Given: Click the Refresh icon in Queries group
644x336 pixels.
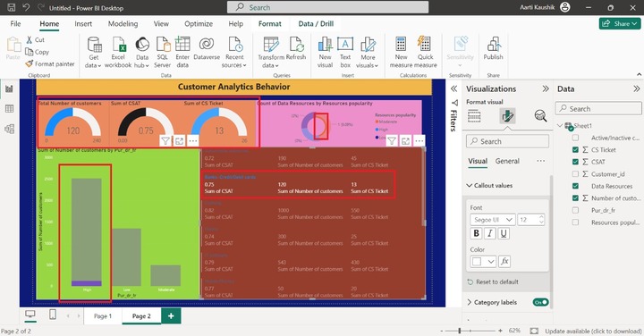Looking at the screenshot, I should [296, 45].
